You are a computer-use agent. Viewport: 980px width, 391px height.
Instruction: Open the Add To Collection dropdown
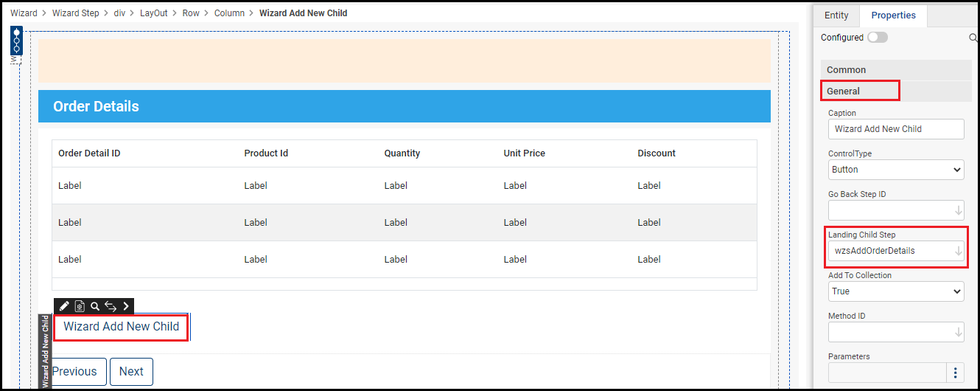pos(896,291)
